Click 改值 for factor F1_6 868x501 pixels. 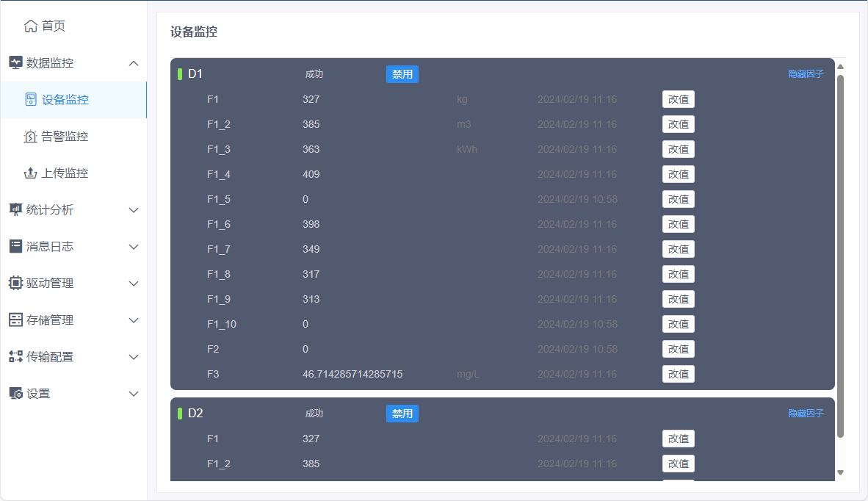(678, 223)
